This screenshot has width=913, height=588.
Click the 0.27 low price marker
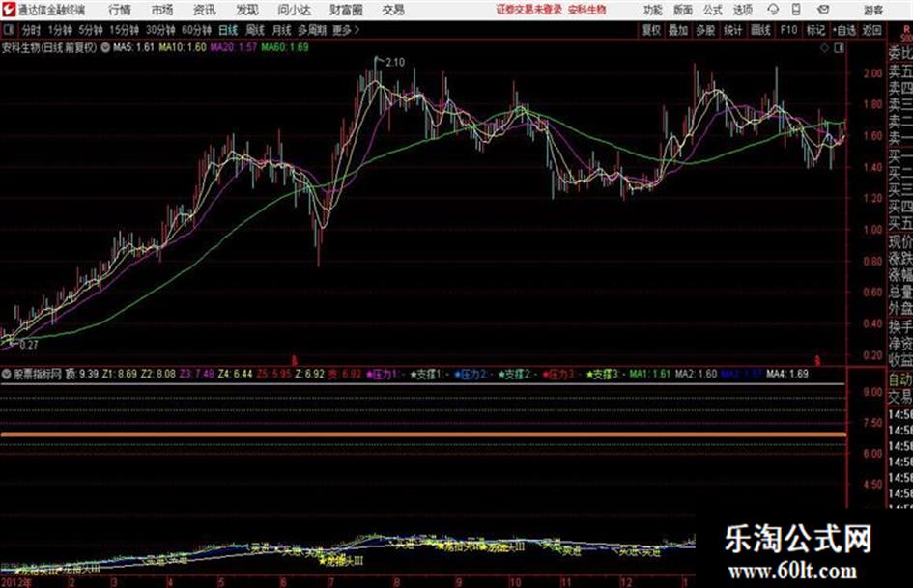[x=29, y=345]
